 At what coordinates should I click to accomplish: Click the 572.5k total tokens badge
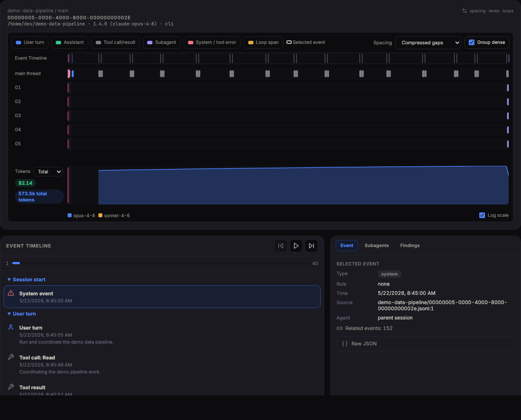click(39, 197)
